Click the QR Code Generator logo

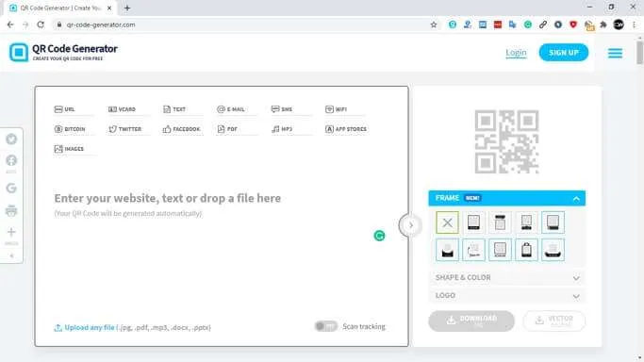(63, 52)
